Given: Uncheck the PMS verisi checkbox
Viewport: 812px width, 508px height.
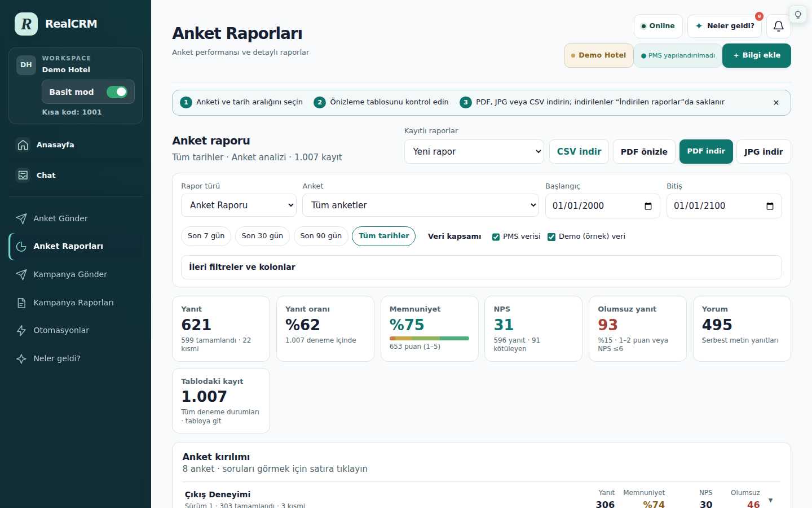Looking at the screenshot, I should click(496, 237).
